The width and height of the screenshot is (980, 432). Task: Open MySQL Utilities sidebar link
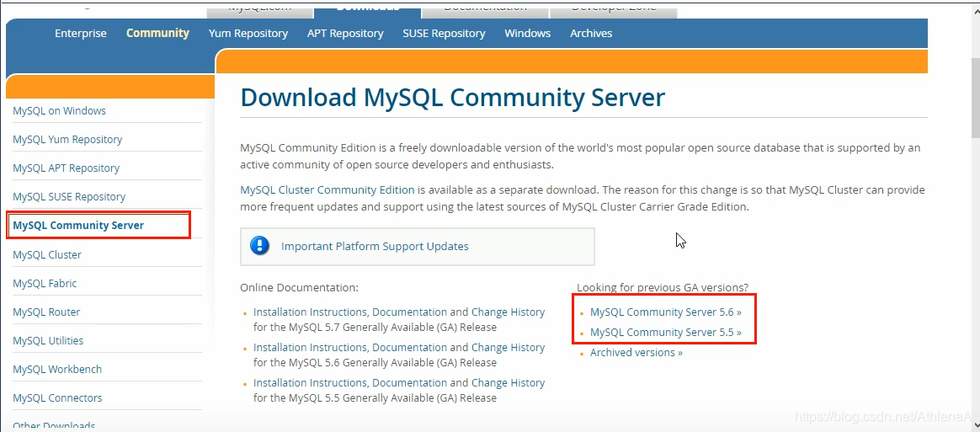(48, 341)
